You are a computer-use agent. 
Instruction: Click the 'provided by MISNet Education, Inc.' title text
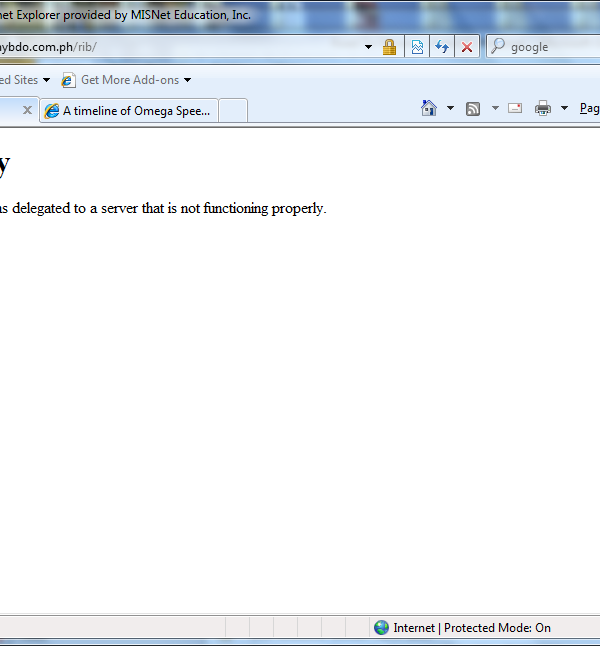coord(157,15)
